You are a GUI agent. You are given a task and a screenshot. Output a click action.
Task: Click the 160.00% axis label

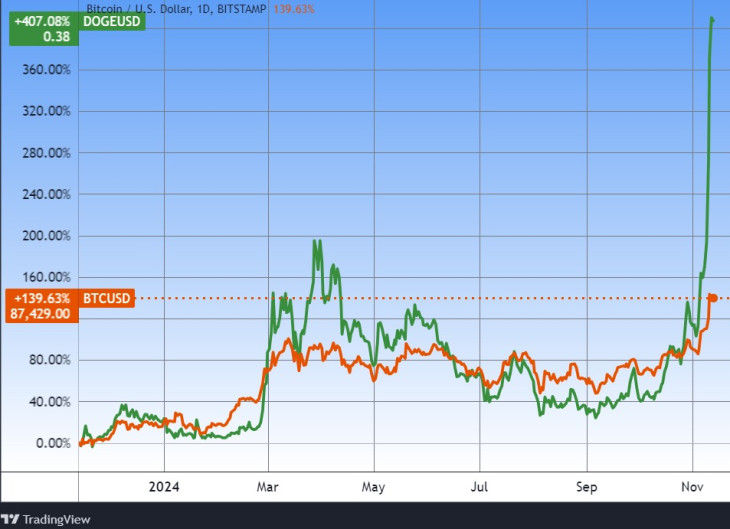coord(47,277)
